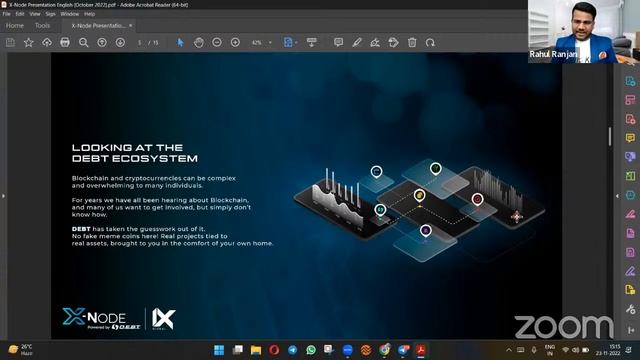Viewport: 640px width, 360px height.
Task: Click the collapse-pane icon below the More Tools wrench
Action: [x=631, y=330]
